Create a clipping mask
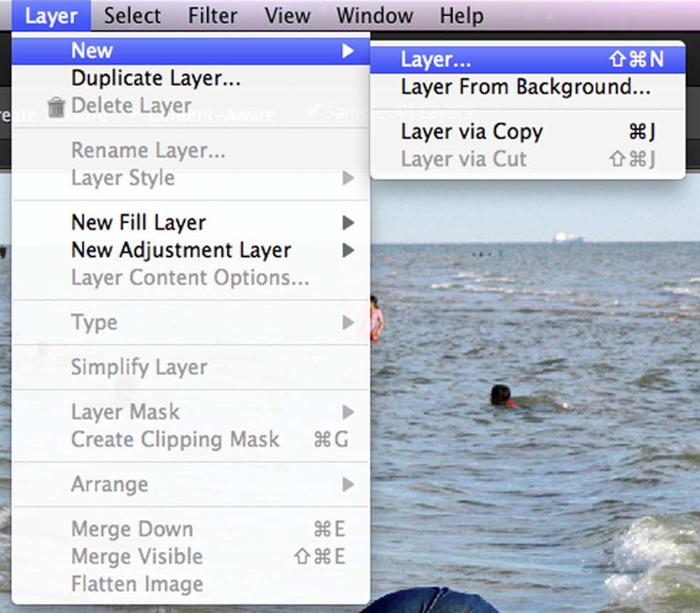The width and height of the screenshot is (700, 613). pos(175,439)
